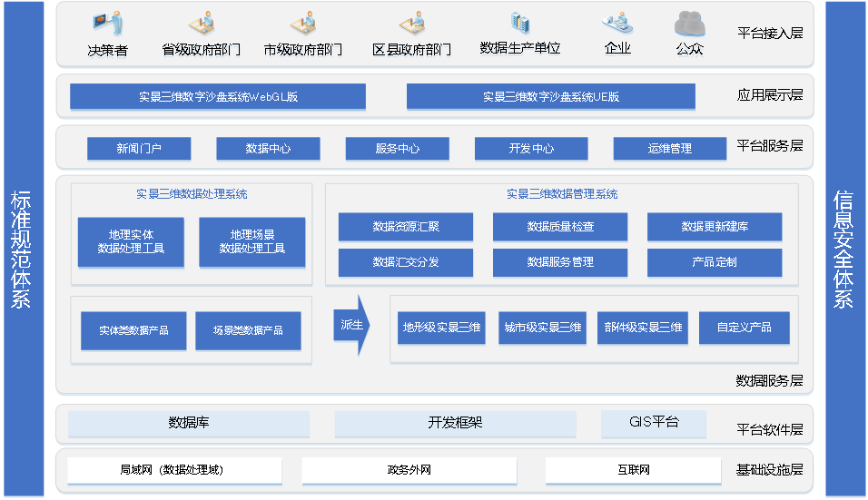Image resolution: width=868 pixels, height=500 pixels.
Task: Select the 产品定制 block
Action: click(715, 262)
